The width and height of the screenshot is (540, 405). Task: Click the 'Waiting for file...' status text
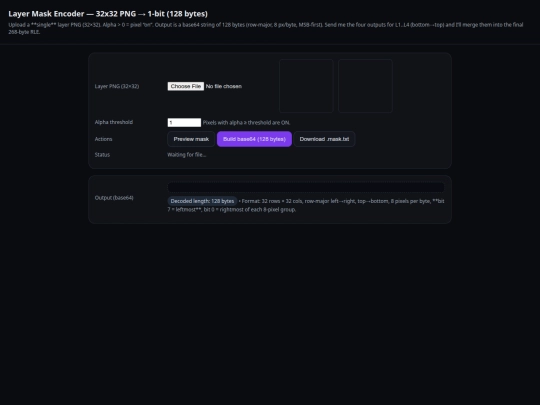point(187,155)
